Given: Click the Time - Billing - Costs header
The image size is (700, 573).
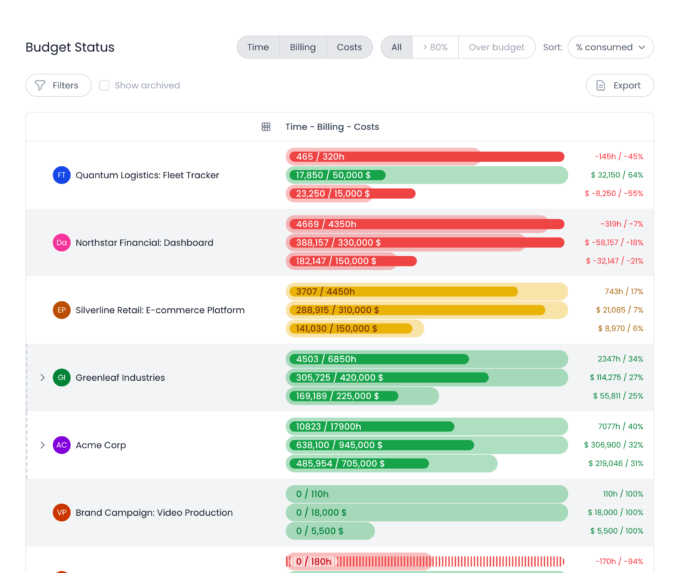Looking at the screenshot, I should tap(332, 127).
